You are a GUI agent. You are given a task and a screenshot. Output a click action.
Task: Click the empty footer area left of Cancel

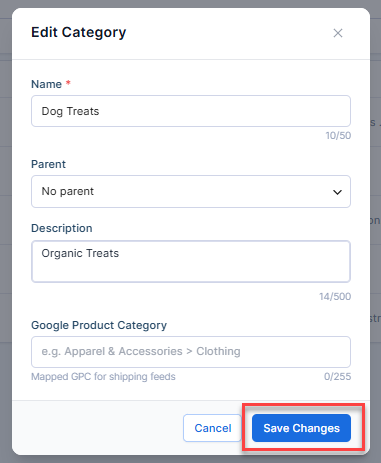click(97, 428)
